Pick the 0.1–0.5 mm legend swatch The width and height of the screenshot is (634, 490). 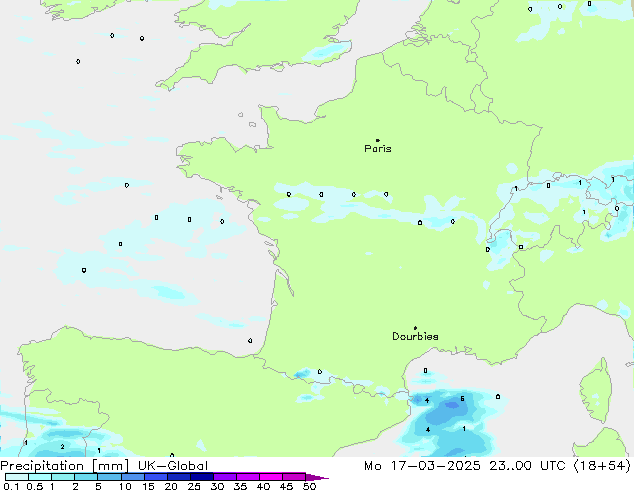click(17, 477)
